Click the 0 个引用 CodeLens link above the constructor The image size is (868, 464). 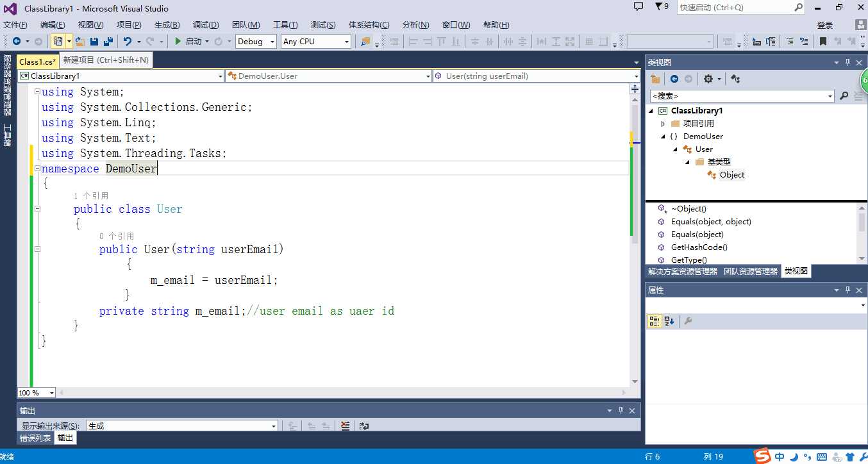(117, 236)
